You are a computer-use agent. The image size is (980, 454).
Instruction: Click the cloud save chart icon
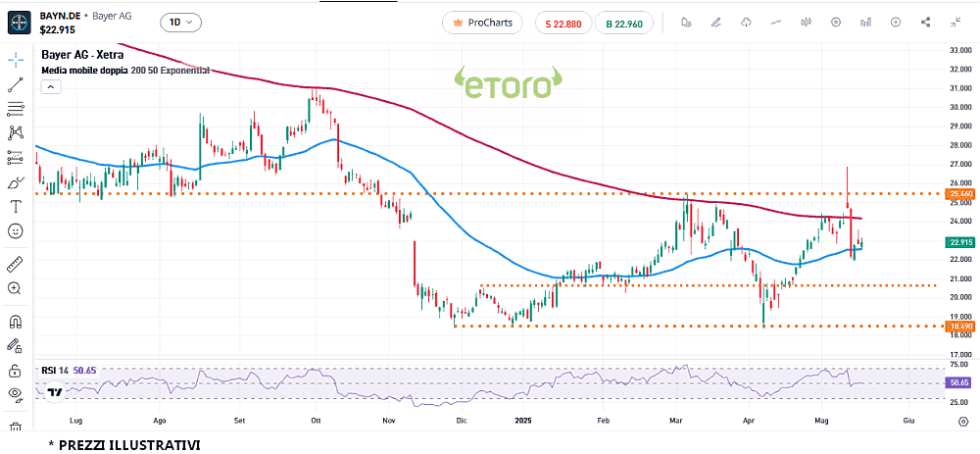tap(746, 23)
